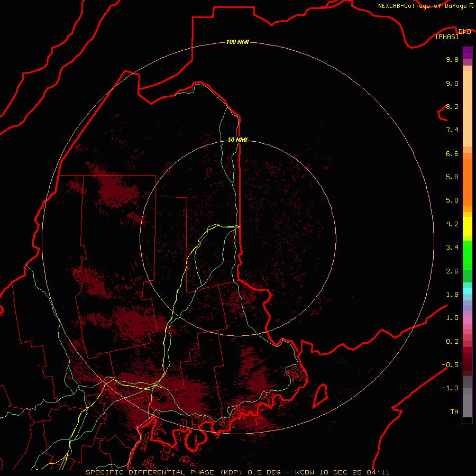Click the "KCBW" radar site identifier in the caption
Screen dimensions: 476x476
point(305,472)
